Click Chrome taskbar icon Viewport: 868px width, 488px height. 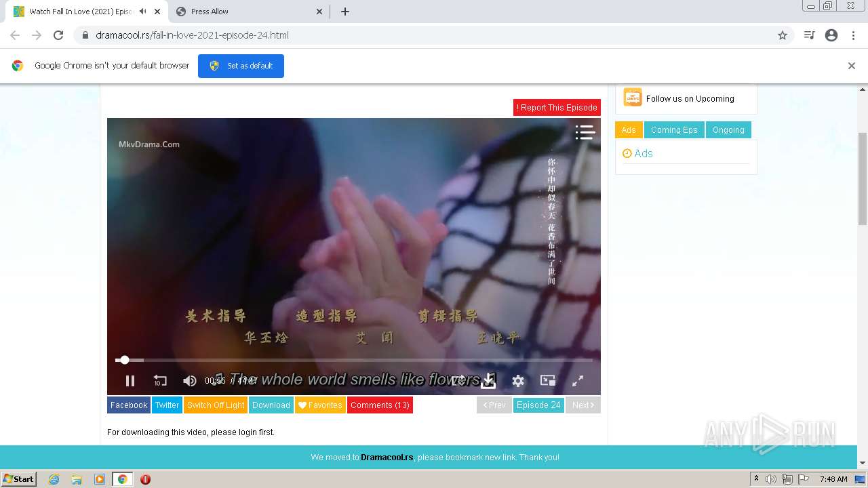(x=122, y=479)
